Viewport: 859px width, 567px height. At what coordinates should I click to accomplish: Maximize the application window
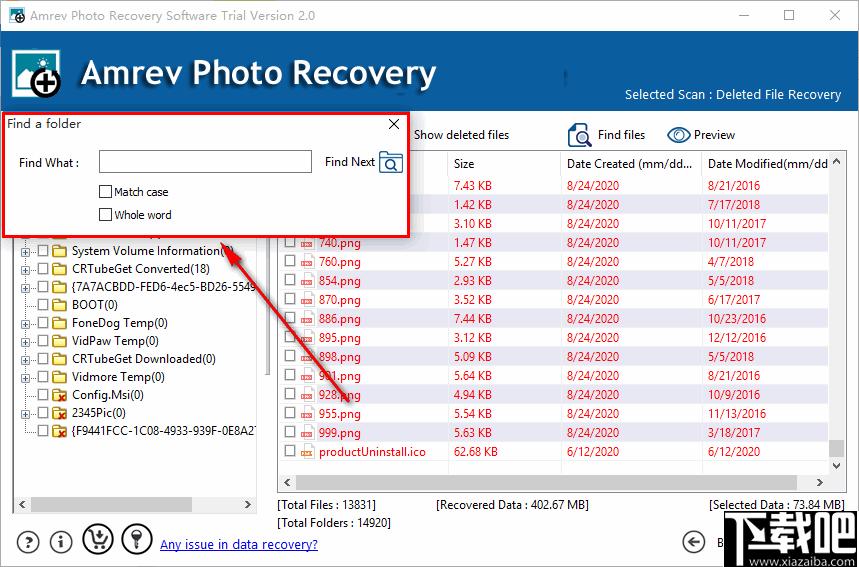pos(789,15)
